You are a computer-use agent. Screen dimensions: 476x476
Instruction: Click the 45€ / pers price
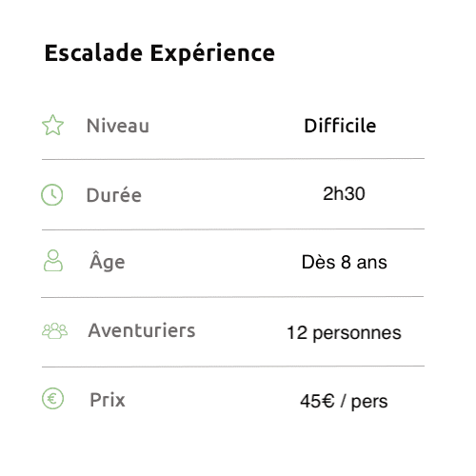click(x=344, y=401)
